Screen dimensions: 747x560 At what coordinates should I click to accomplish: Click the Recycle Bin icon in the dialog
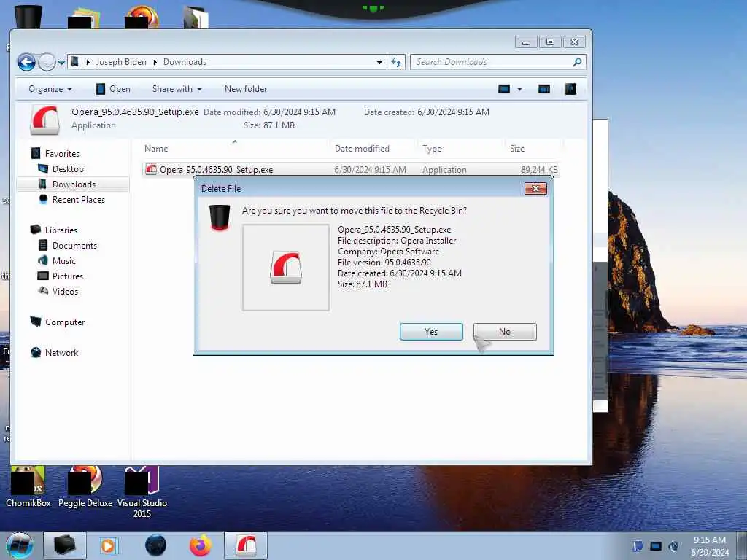point(220,217)
